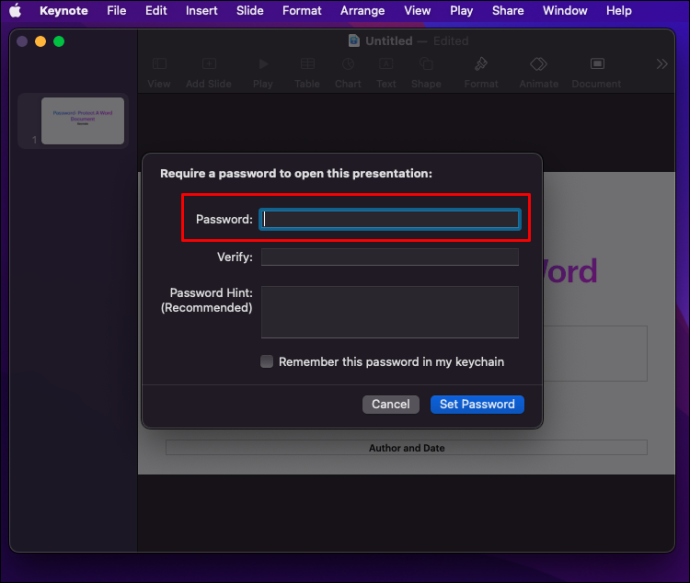Click the Set Password button
Screen dimensions: 690x583
click(x=477, y=404)
